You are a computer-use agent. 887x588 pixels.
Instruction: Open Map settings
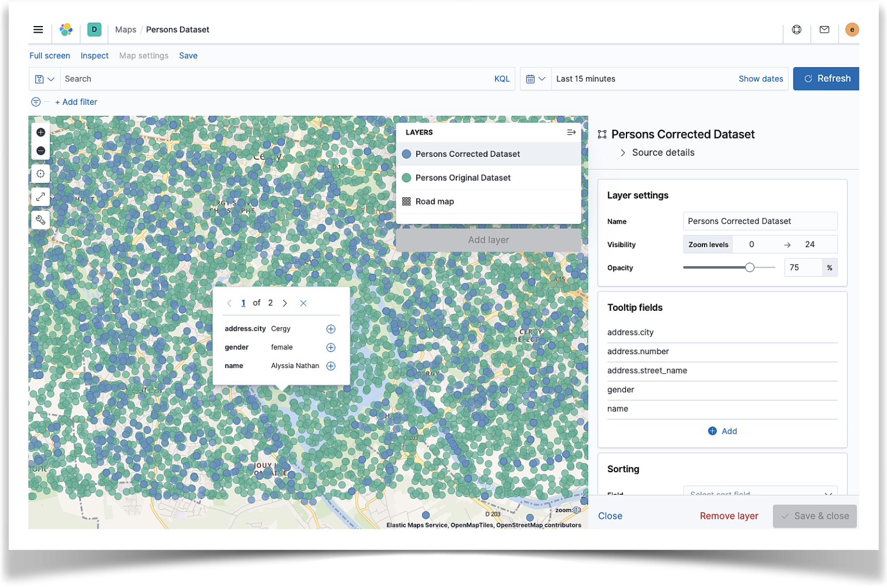[x=143, y=55]
